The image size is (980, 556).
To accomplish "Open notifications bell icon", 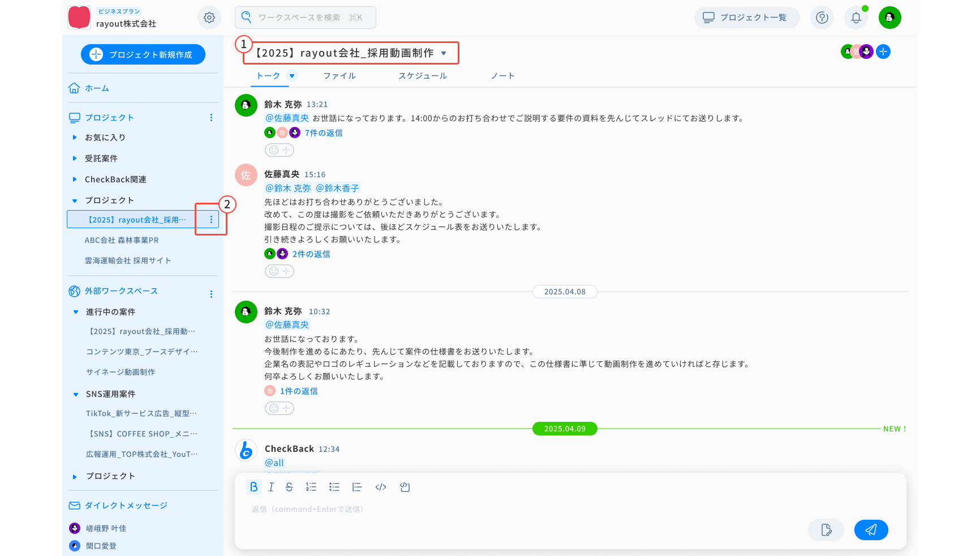I will tap(856, 18).
